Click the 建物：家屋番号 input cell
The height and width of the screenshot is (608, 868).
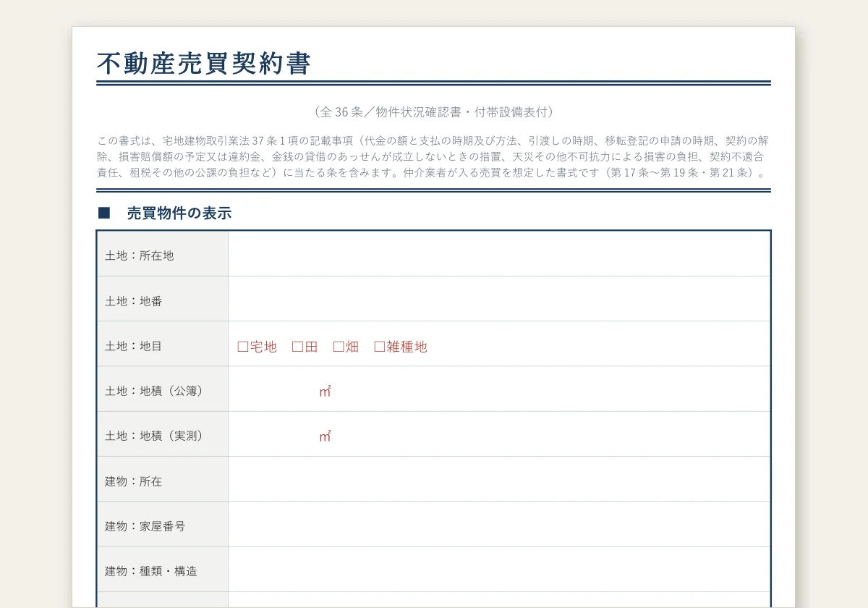tap(499, 524)
